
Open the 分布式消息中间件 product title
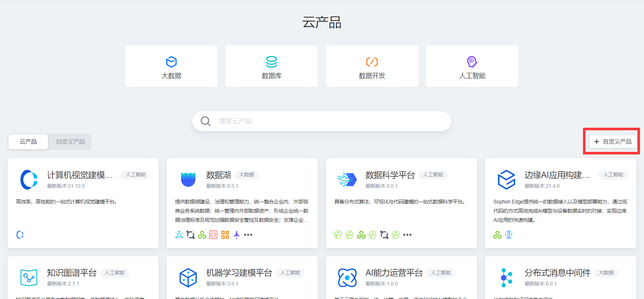pos(557,273)
